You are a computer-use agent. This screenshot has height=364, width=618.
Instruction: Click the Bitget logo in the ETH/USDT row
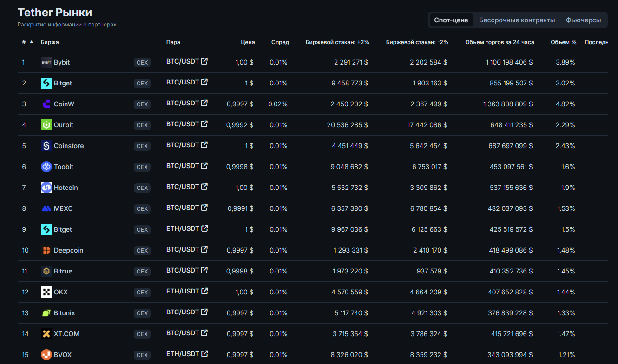point(46,229)
